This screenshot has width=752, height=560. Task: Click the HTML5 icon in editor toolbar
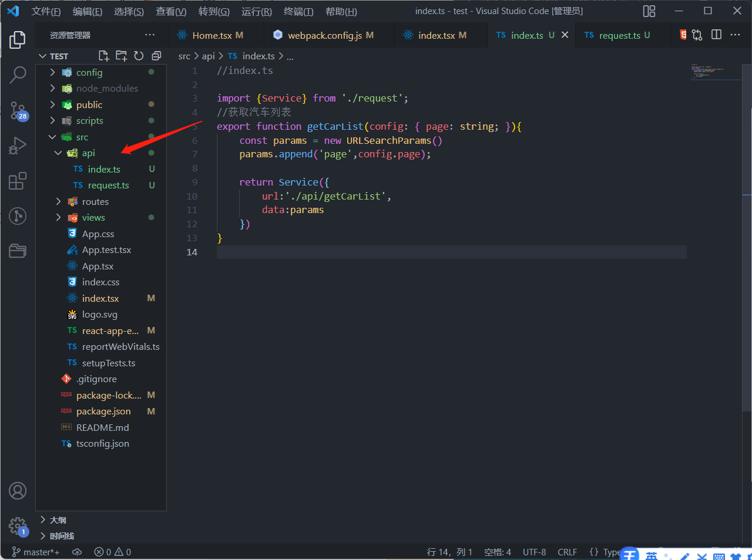683,35
